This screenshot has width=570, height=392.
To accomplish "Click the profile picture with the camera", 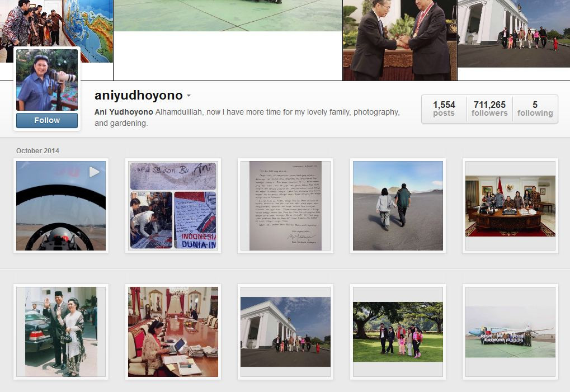I will point(47,80).
